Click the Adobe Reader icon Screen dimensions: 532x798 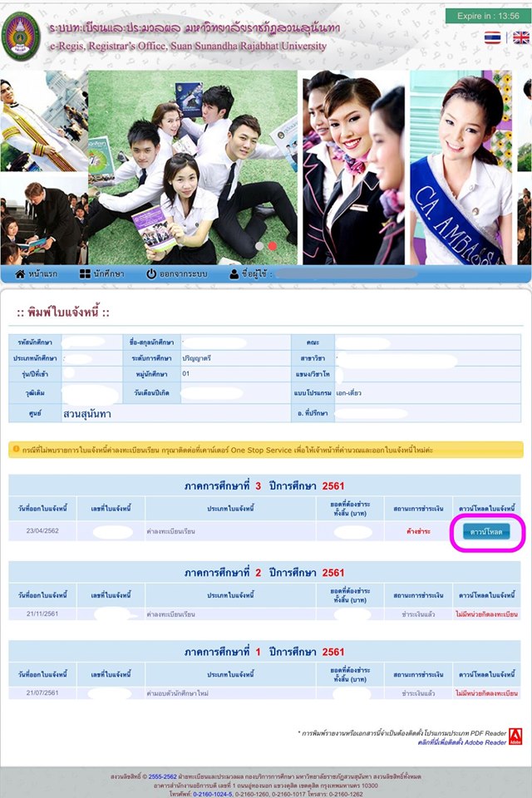click(515, 735)
